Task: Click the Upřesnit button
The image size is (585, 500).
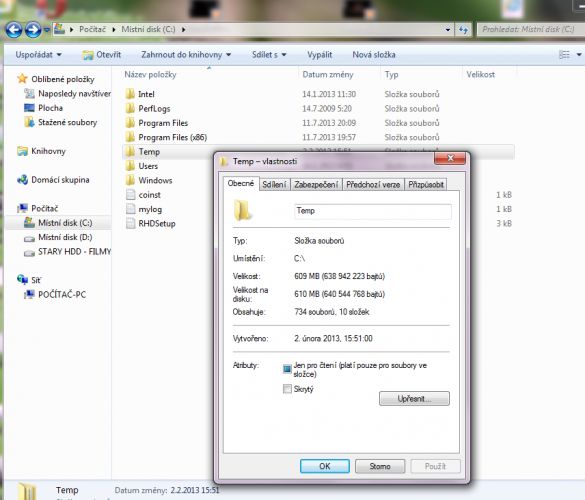Action: click(x=414, y=399)
